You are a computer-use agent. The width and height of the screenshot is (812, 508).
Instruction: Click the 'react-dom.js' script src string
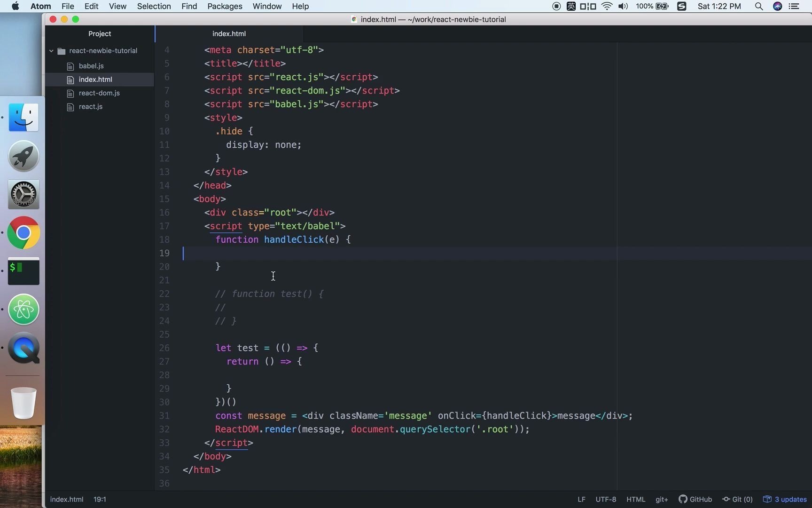(x=308, y=91)
